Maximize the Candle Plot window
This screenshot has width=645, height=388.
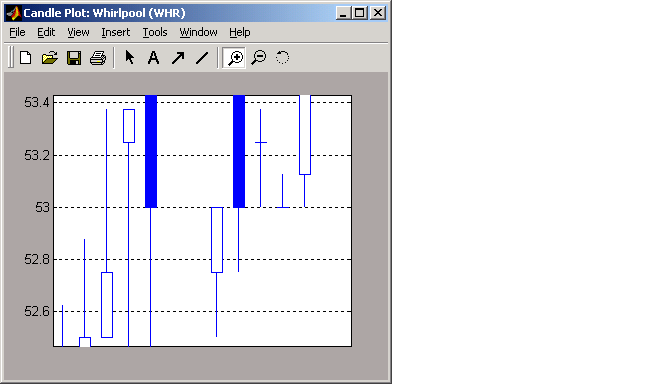click(360, 13)
